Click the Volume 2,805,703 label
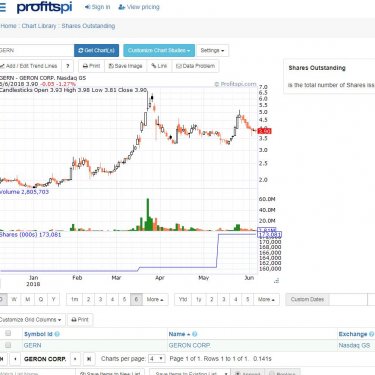Viewport: 375px width, 375px height. click(24, 192)
